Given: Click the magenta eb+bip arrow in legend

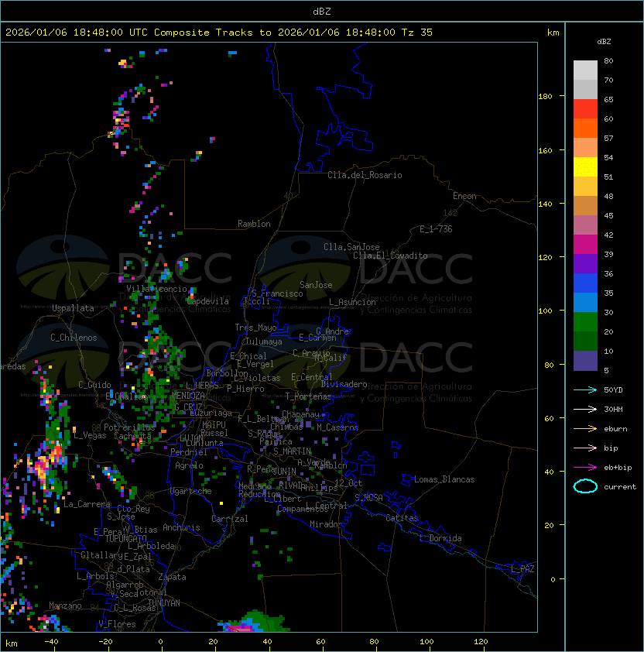Looking at the screenshot, I should pos(585,468).
